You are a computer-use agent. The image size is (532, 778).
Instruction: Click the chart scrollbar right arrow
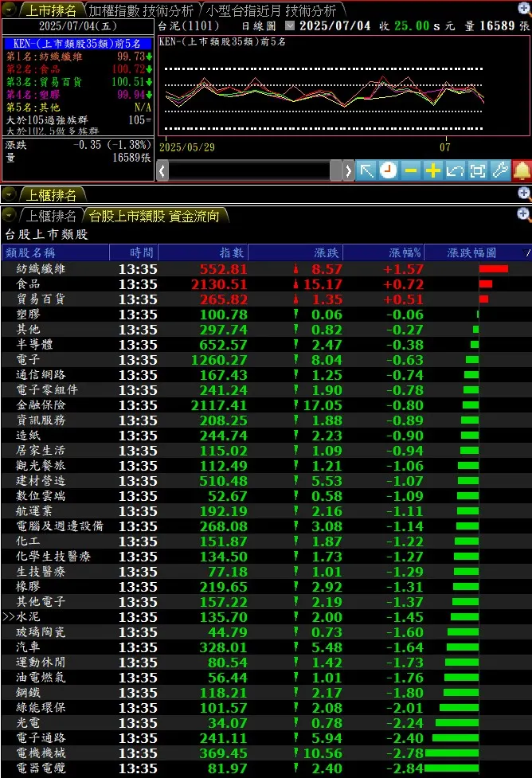click(348, 170)
